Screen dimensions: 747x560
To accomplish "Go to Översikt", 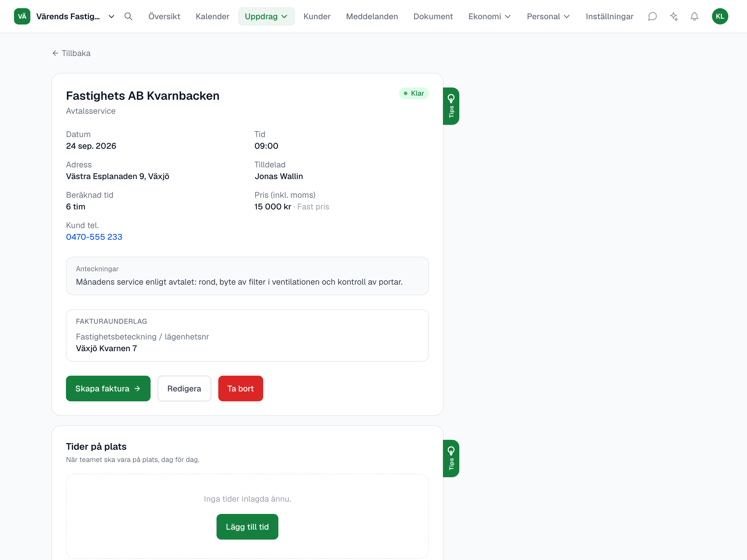I will click(x=165, y=16).
